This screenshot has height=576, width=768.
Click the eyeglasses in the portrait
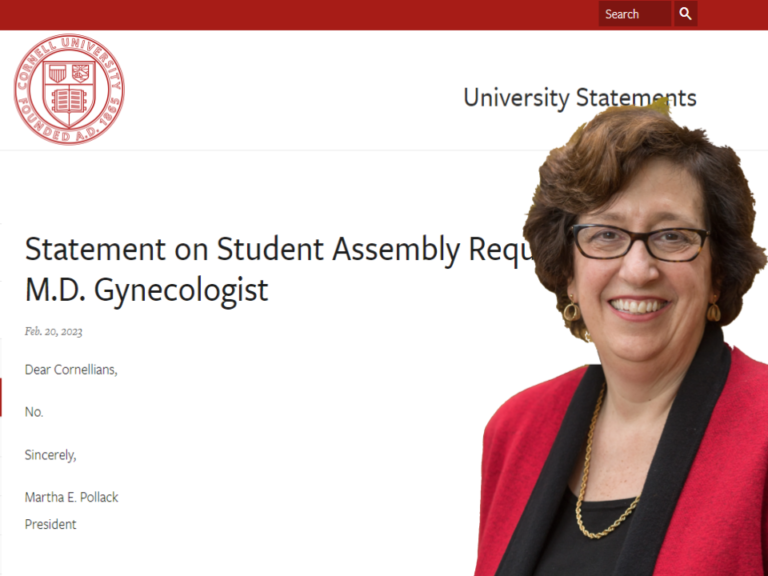click(x=640, y=242)
